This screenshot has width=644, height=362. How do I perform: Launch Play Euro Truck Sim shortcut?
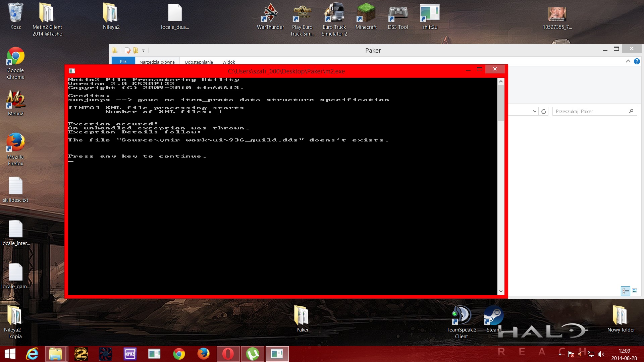point(302,19)
